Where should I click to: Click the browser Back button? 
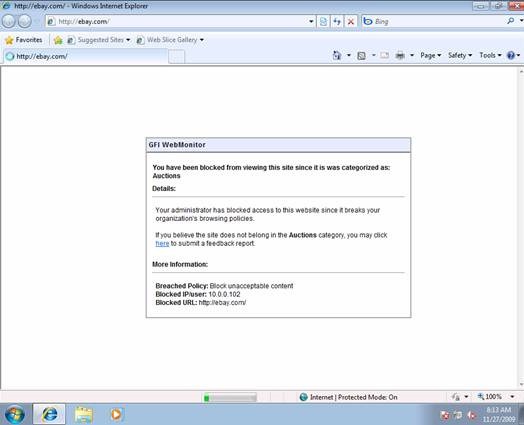[x=9, y=21]
